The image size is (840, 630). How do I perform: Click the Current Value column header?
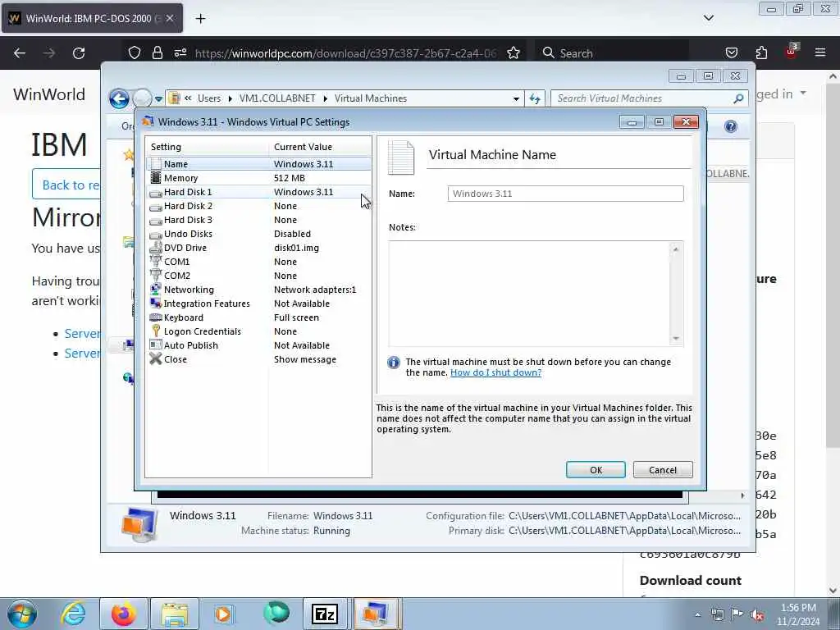pyautogui.click(x=320, y=147)
